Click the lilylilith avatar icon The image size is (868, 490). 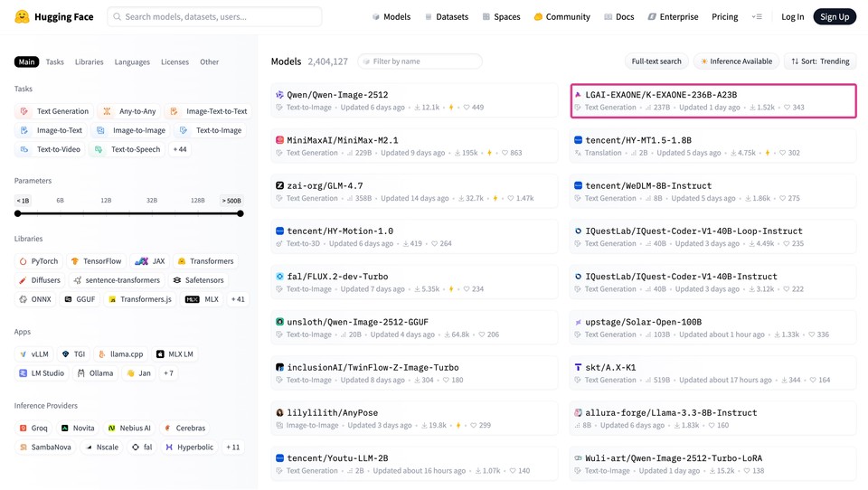pos(279,412)
